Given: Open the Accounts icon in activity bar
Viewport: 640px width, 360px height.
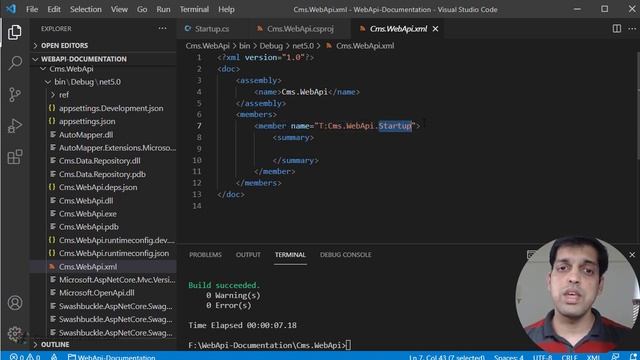Looking at the screenshot, I should click(x=15, y=303).
